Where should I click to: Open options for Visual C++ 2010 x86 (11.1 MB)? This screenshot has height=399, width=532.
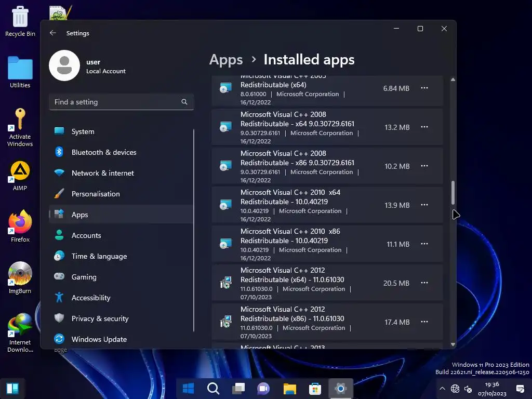coord(424,244)
